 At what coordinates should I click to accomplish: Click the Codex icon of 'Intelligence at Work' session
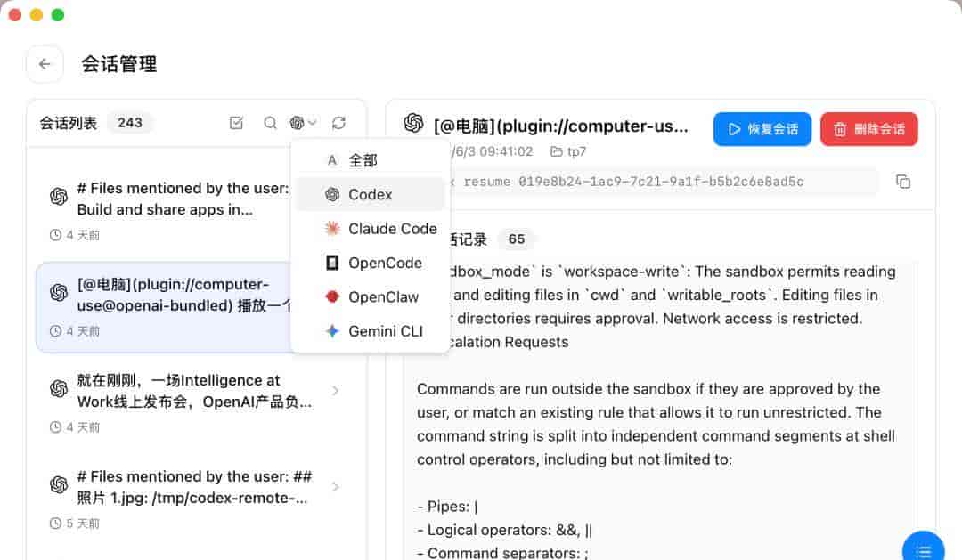tap(58, 389)
